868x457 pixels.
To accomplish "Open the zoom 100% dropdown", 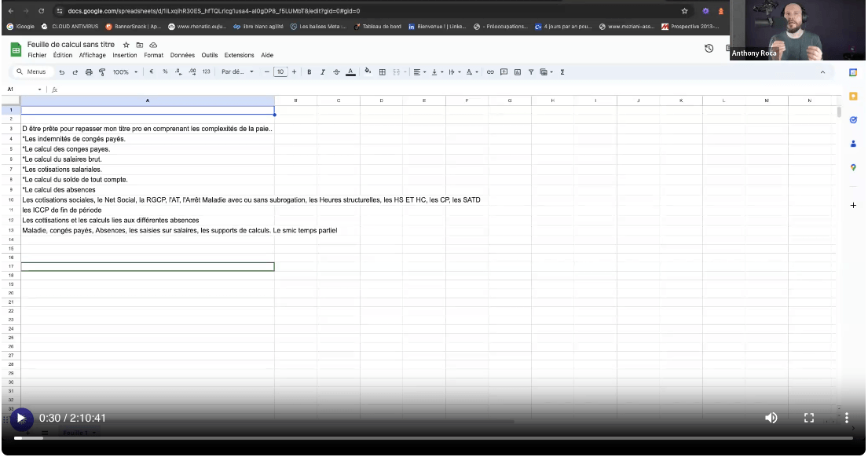I will (x=124, y=72).
